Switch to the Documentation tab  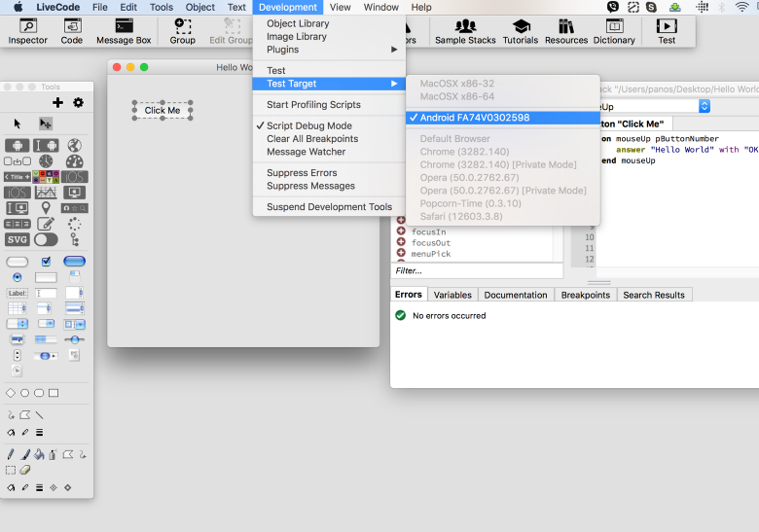[516, 295]
